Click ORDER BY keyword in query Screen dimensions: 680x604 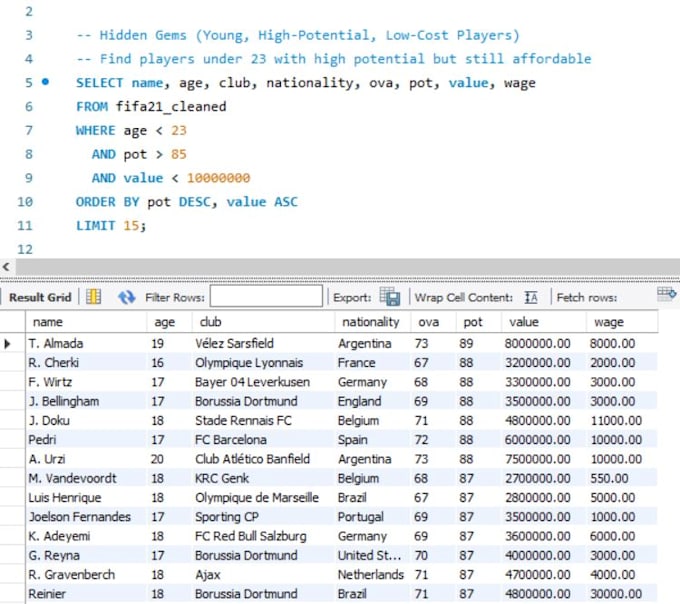point(108,202)
